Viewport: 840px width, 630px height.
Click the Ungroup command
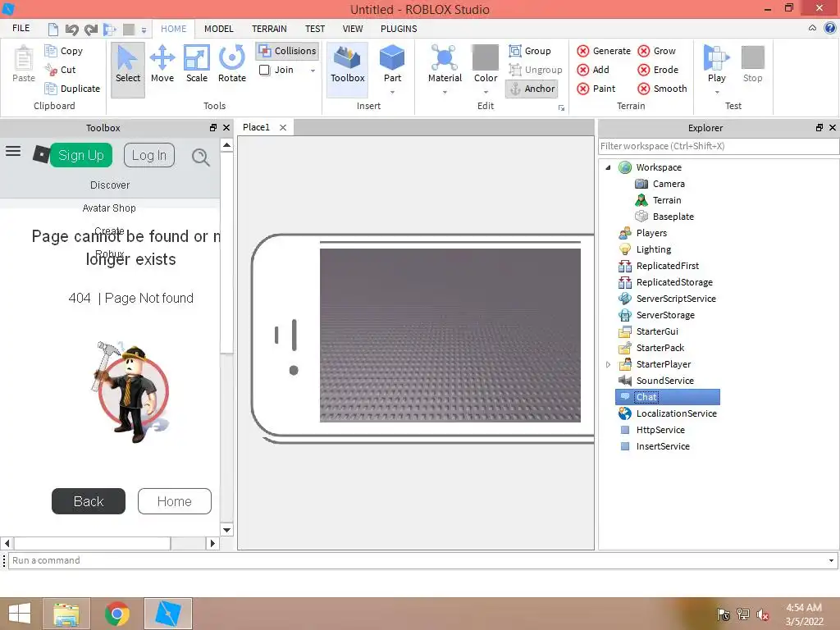(x=535, y=70)
